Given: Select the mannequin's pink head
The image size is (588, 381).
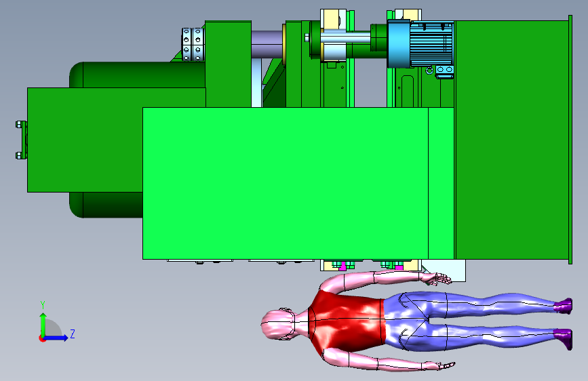Looking at the screenshot, I should [278, 325].
